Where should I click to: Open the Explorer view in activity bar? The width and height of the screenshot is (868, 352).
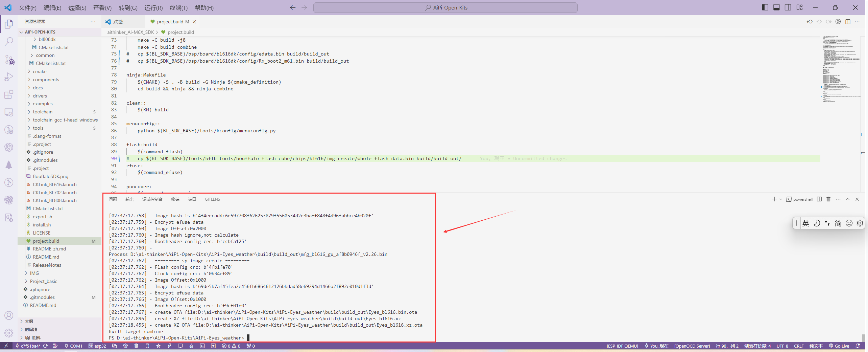click(x=9, y=24)
